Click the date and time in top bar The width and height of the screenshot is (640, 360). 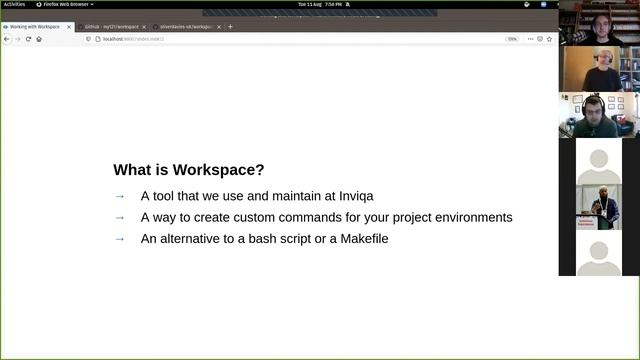point(320,4)
